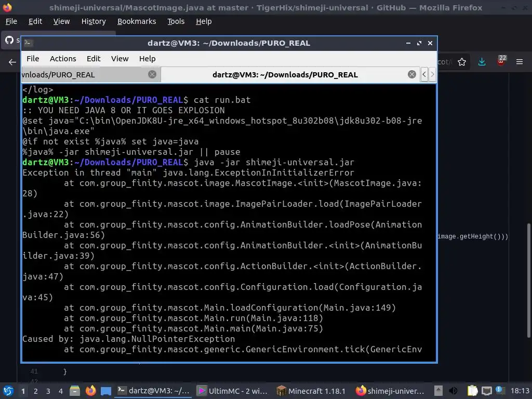Click 'java -jar shimeji-universal.jar' command
This screenshot has width=532, height=399.
(274, 163)
